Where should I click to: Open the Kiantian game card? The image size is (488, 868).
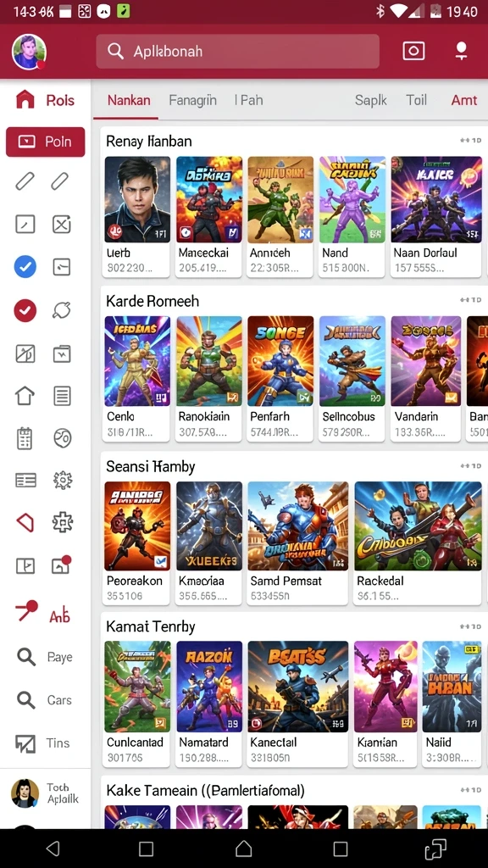(385, 704)
